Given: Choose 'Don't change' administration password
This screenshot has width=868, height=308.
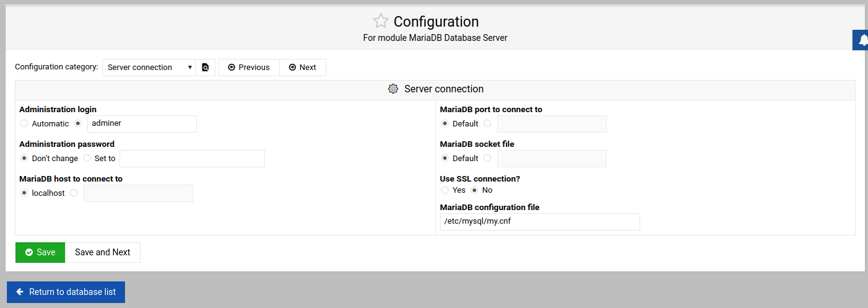Looking at the screenshot, I should tap(24, 158).
